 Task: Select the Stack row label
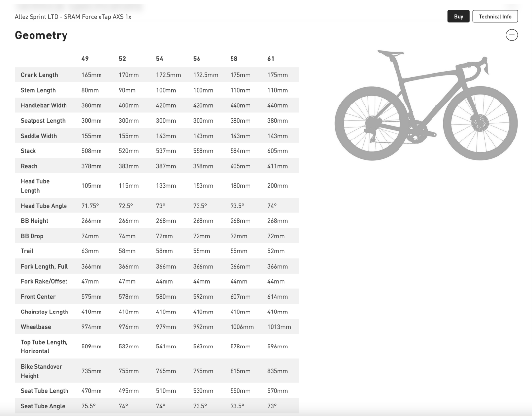point(28,151)
